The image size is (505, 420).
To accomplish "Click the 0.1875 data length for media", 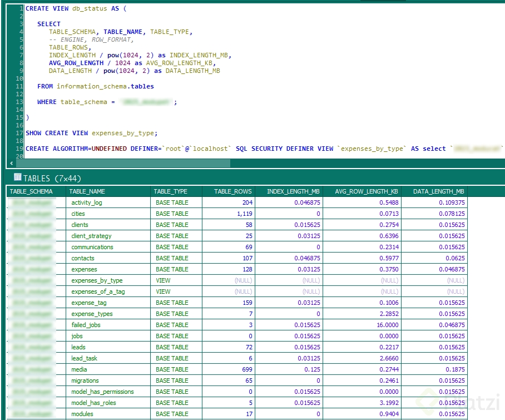I will pos(434,369).
